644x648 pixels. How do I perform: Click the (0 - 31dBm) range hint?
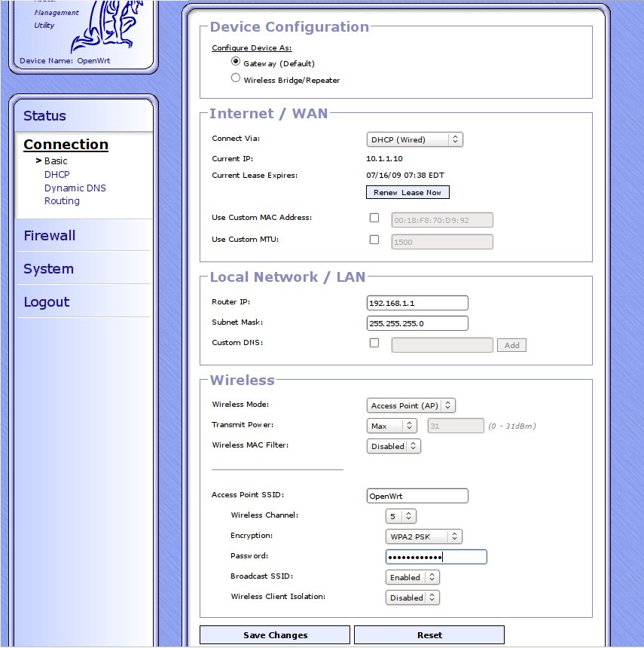pyautogui.click(x=512, y=426)
